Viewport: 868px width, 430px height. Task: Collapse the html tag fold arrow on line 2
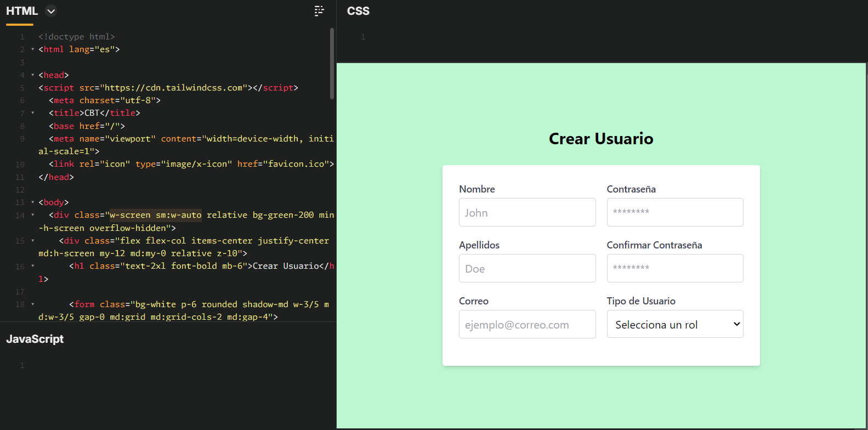click(33, 49)
